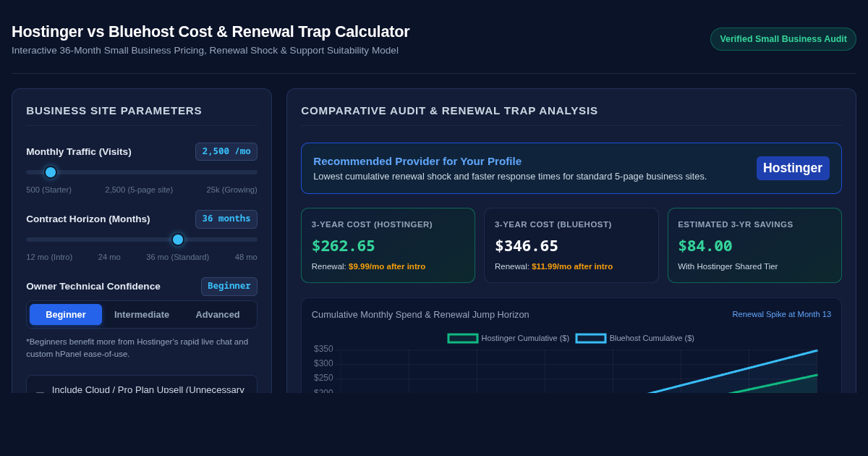
Task: Click Renewal Spike at Month 13 label
Action: [782, 314]
